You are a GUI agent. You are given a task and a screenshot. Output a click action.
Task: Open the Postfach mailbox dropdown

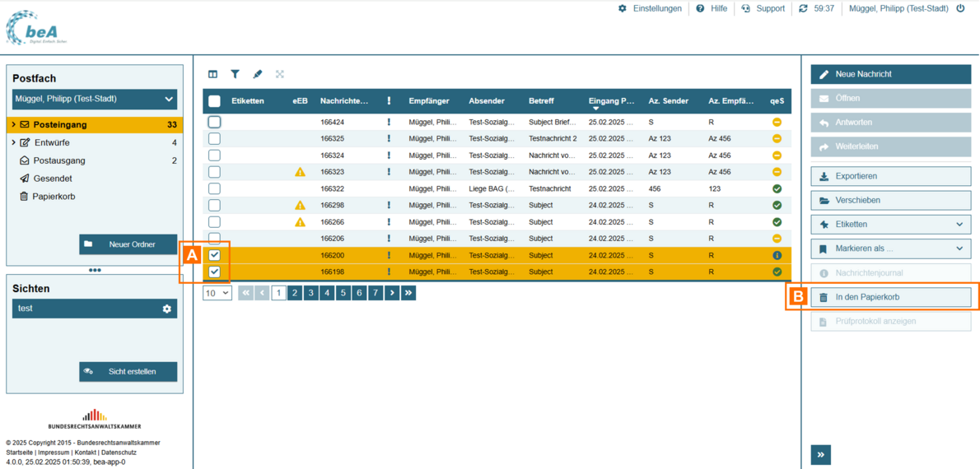pos(95,99)
